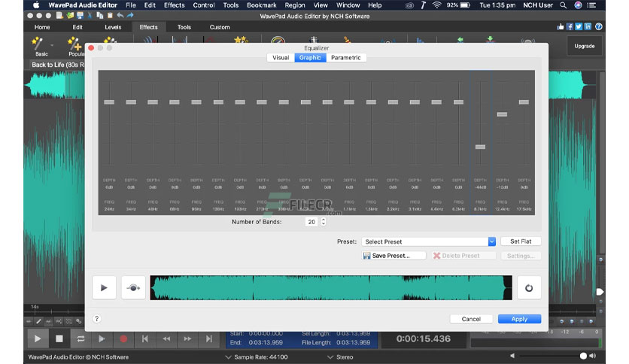
Task: Click the rewind button
Action: 166,338
